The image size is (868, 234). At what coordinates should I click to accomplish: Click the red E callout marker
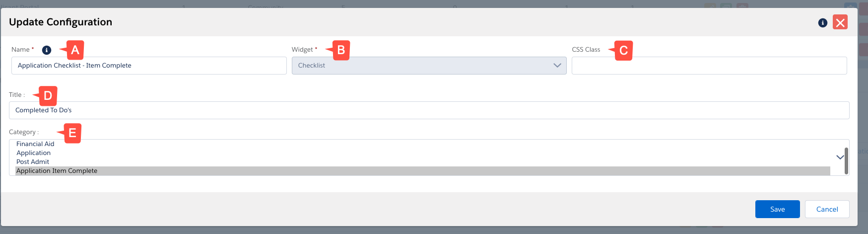tap(72, 133)
